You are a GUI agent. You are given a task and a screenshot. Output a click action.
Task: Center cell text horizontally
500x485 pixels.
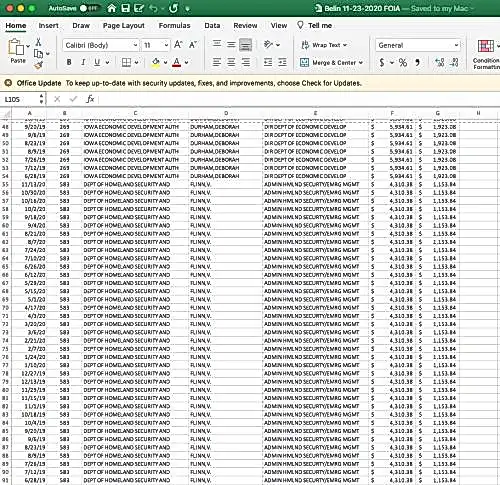(x=231, y=62)
